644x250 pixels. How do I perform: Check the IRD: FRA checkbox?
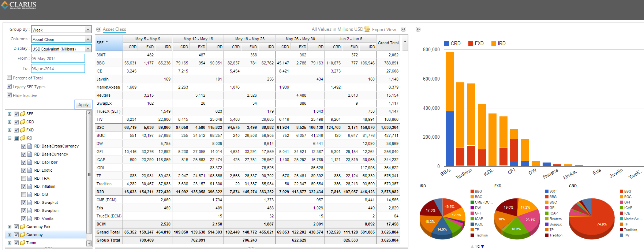23,178
